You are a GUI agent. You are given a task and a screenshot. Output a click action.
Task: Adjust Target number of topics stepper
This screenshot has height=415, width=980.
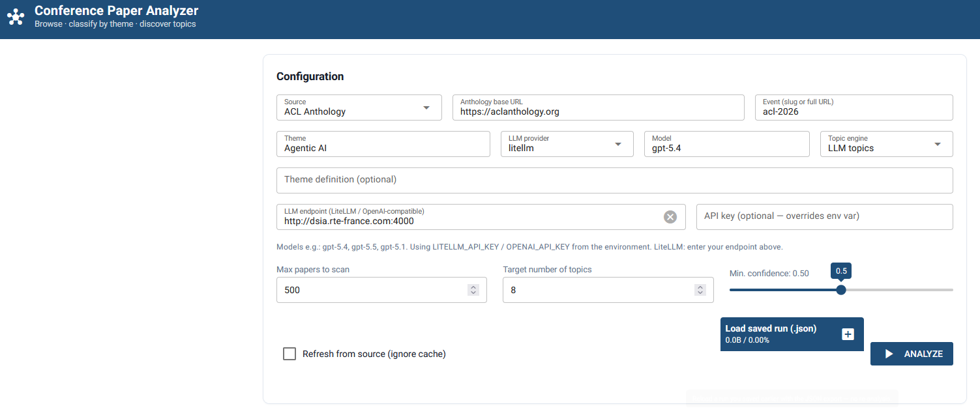coord(700,290)
